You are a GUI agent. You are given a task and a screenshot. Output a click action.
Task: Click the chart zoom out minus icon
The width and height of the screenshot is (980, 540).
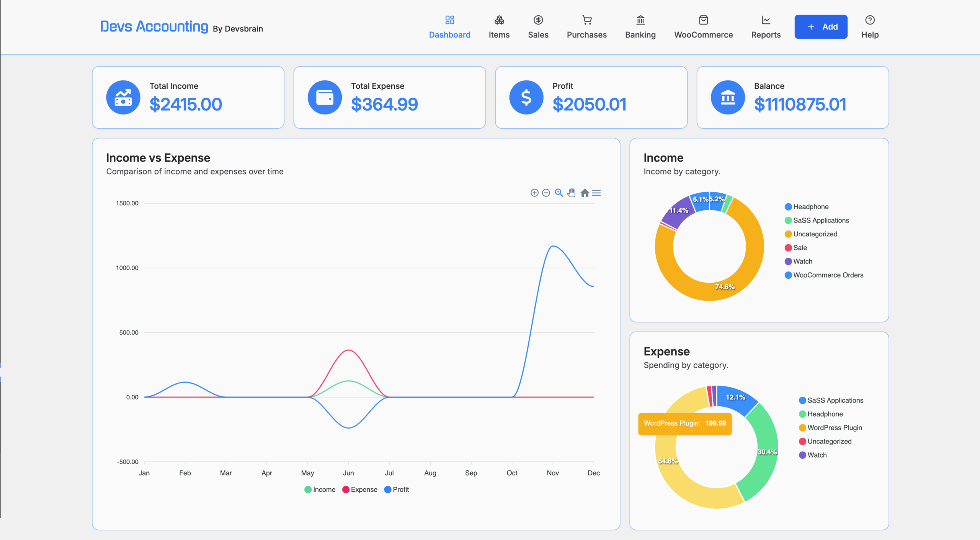click(x=546, y=193)
